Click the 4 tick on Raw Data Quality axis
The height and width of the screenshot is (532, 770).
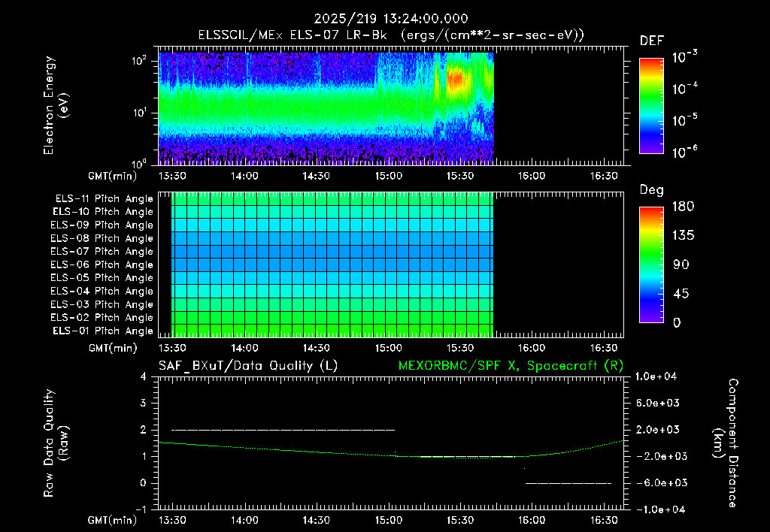tap(143, 376)
